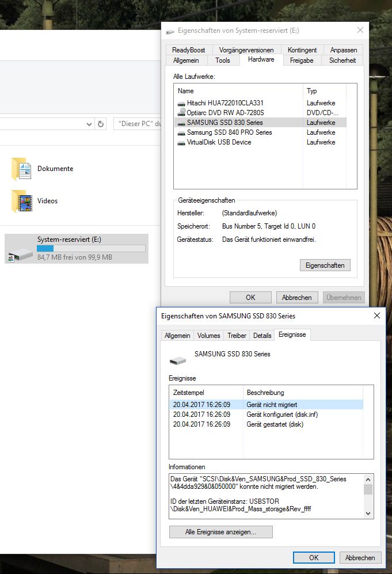Select the System-reserviert (E:) drive icon
Screen dimensions: 392x574
(20, 254)
